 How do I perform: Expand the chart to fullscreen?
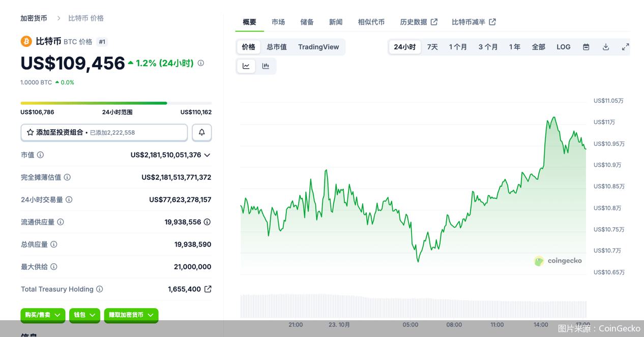coord(625,47)
